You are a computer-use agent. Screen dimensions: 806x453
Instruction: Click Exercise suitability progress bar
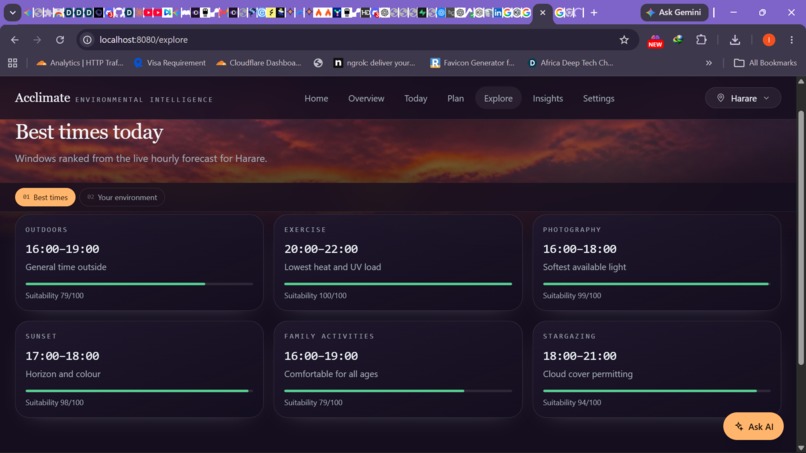398,284
